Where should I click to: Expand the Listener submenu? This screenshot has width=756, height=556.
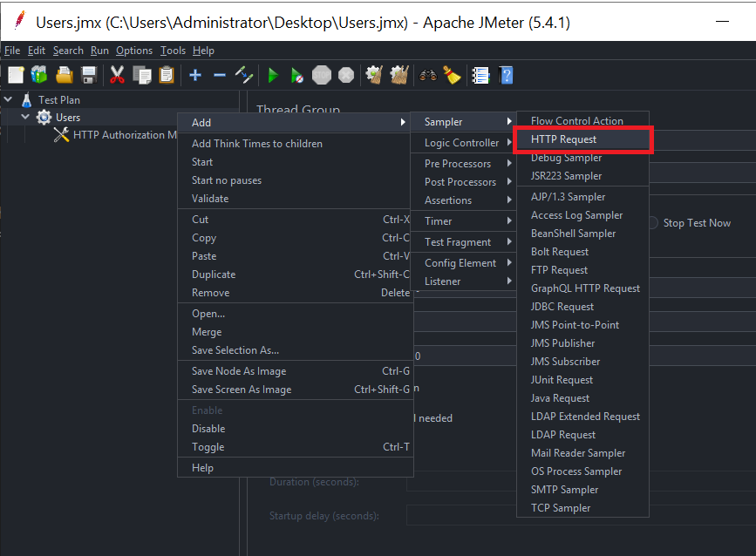pos(463,281)
